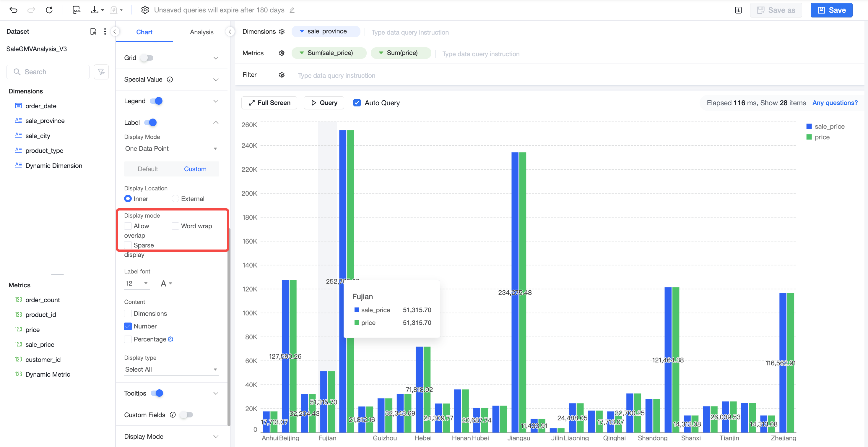Open the One Data Point dropdown
The image size is (868, 447).
(172, 149)
